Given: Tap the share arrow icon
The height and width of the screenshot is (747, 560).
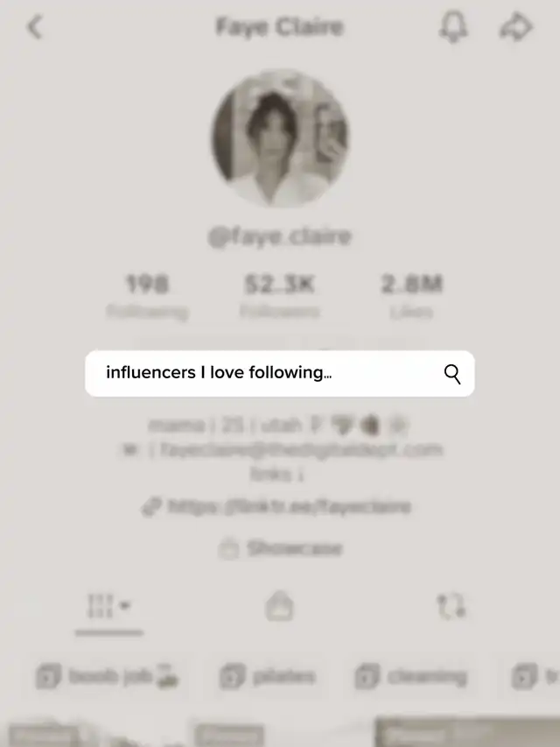Looking at the screenshot, I should [515, 28].
